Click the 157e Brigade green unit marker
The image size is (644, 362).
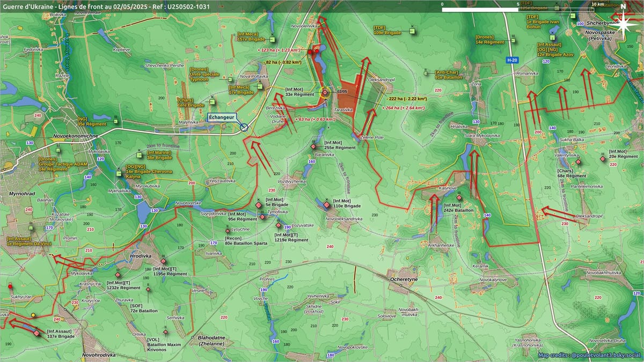pyautogui.click(x=273, y=39)
